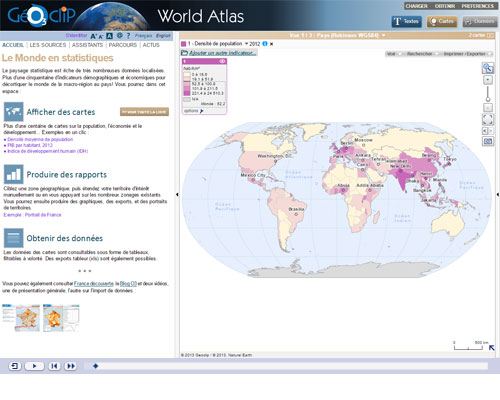
Task: Follow the Blog O3 link
Action: point(128,284)
